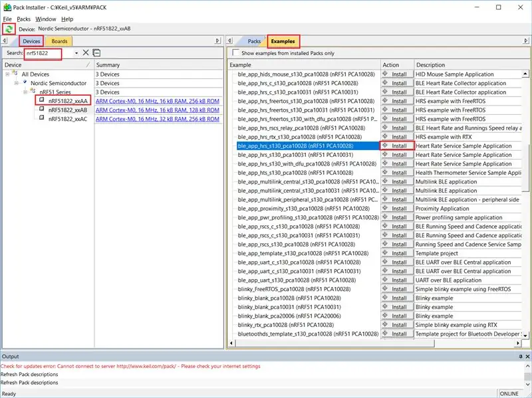532x398 pixels.
Task: Collapse the All Devices tree node
Action: click(x=7, y=74)
